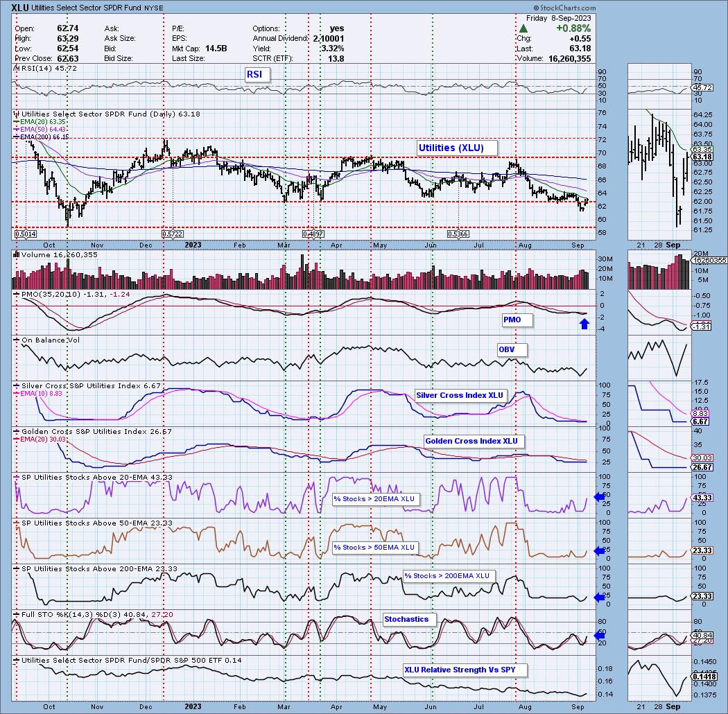Click the Last price 63.18 in the header
728x714 pixels.
pyautogui.click(x=580, y=49)
